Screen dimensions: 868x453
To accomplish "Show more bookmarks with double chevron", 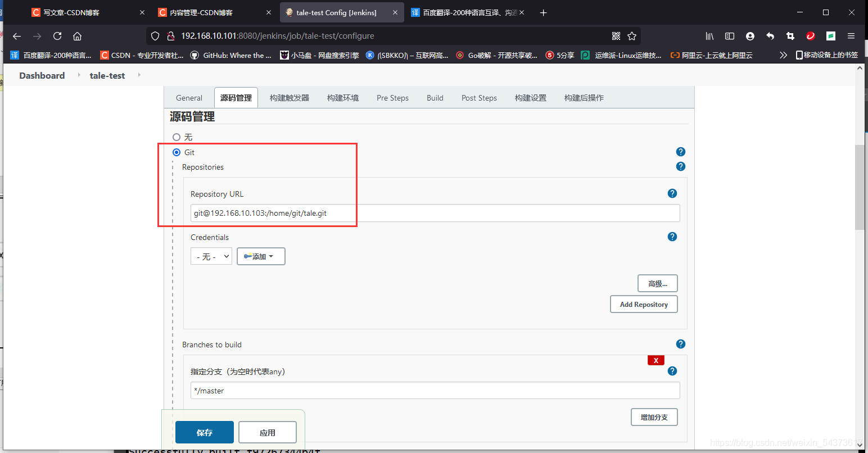I will [x=783, y=55].
